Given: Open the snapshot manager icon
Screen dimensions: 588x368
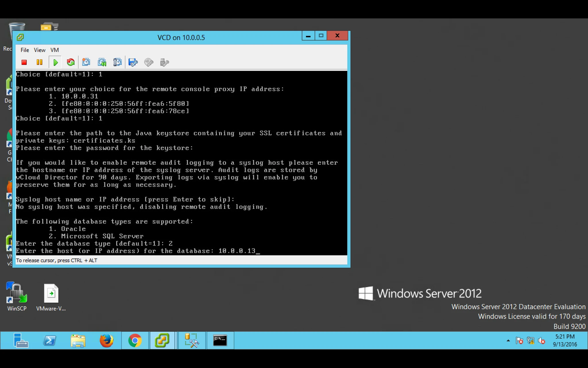Looking at the screenshot, I should [117, 62].
